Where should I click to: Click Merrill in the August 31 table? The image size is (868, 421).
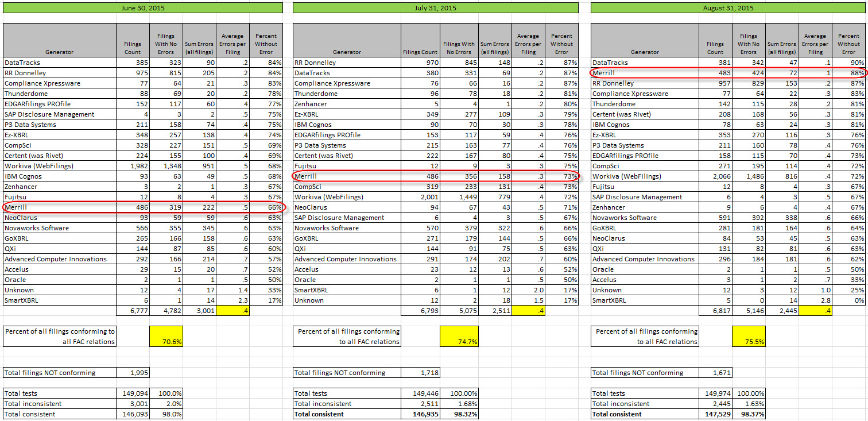pos(603,73)
